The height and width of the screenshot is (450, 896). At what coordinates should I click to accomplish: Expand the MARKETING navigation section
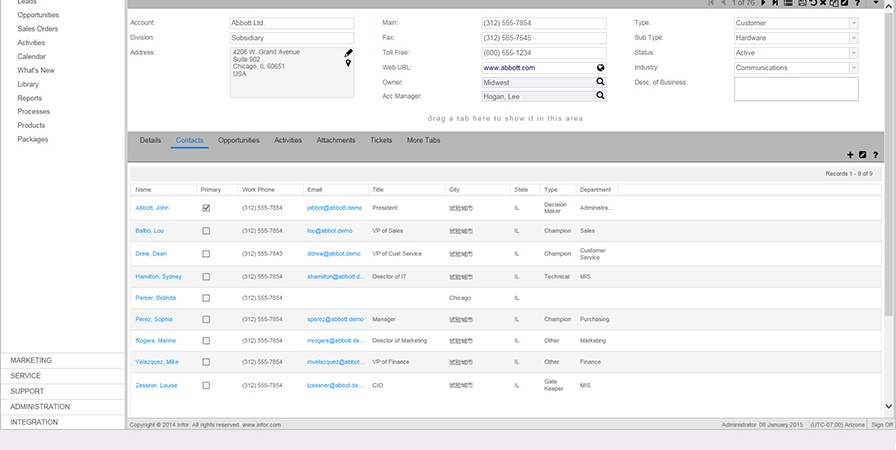(x=63, y=360)
